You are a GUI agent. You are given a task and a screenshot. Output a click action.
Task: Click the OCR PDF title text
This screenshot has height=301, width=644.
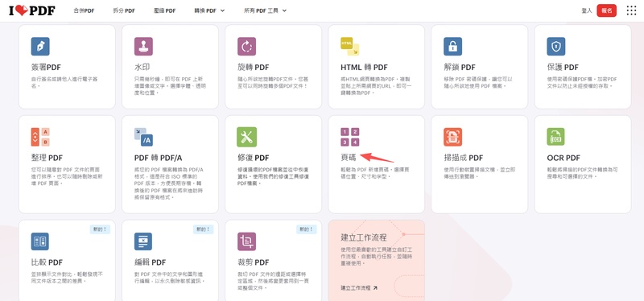pyautogui.click(x=563, y=158)
